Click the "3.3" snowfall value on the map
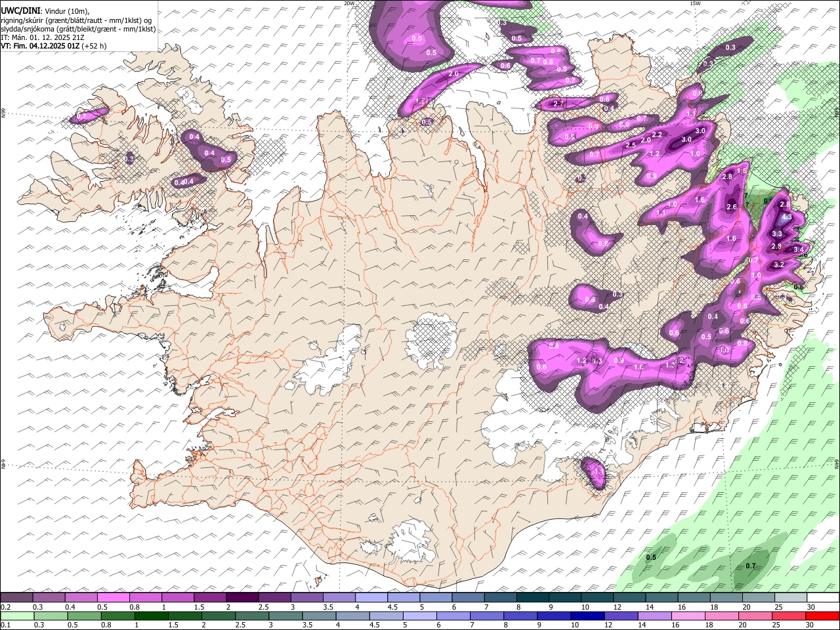The height and width of the screenshot is (630, 840). (777, 234)
